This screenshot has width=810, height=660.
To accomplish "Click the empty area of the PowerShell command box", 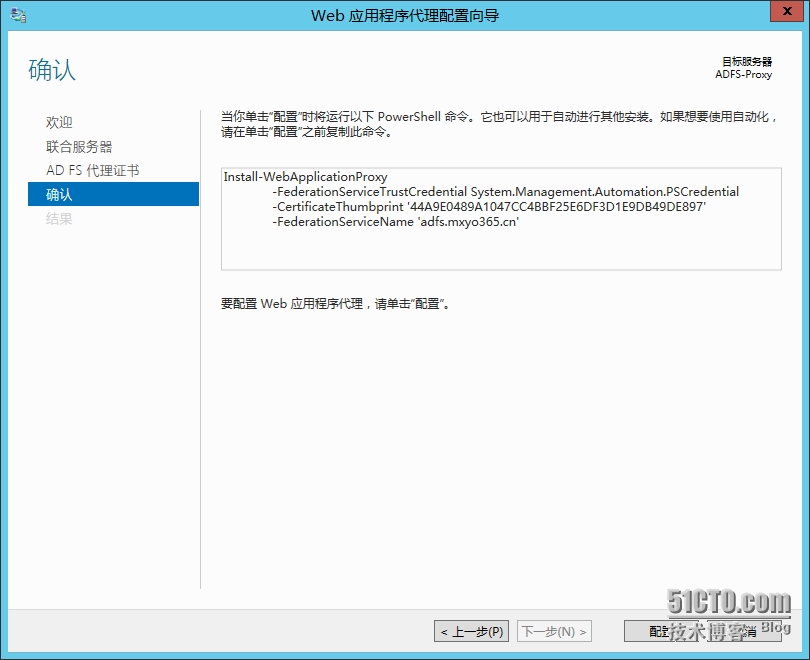I will [500, 250].
